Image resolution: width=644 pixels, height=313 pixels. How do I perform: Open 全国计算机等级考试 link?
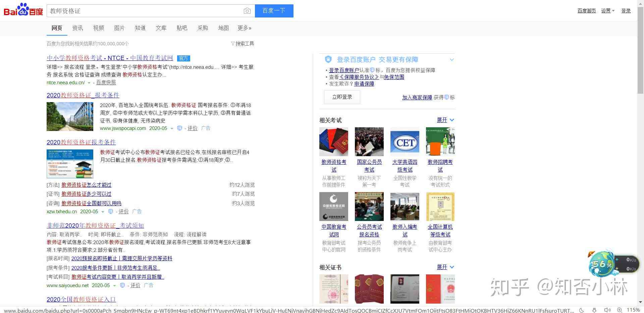440,231
